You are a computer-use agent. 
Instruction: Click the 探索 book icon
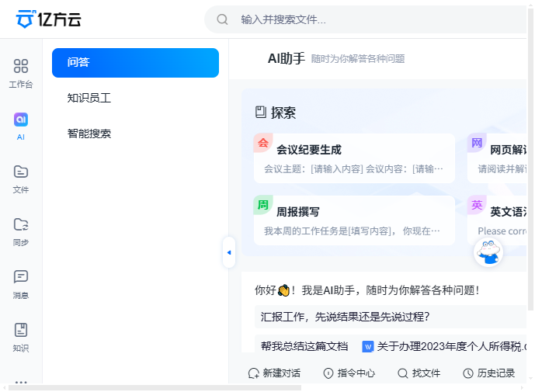tap(261, 112)
